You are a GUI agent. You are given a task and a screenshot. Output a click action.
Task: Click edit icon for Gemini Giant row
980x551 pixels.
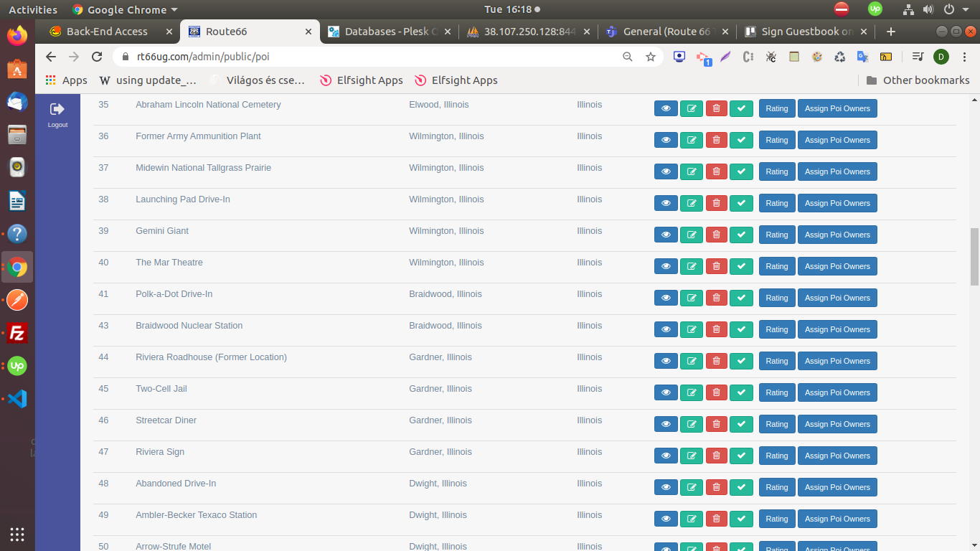coord(692,235)
